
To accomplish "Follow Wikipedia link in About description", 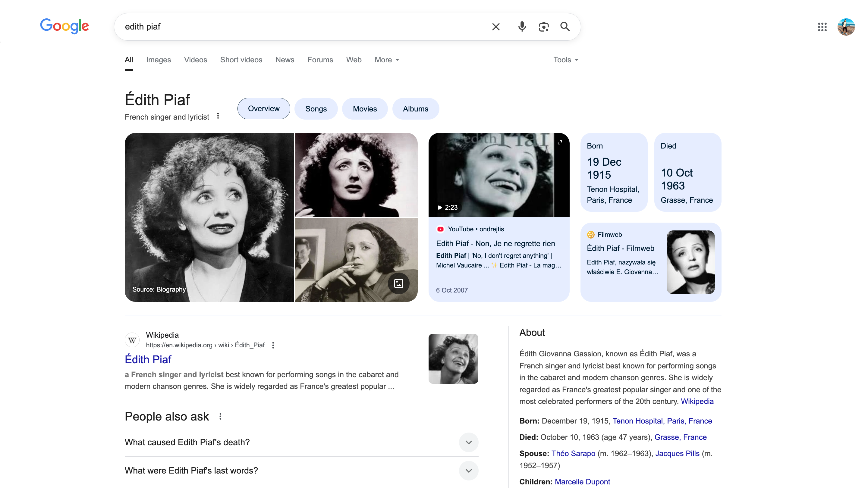I will click(697, 402).
